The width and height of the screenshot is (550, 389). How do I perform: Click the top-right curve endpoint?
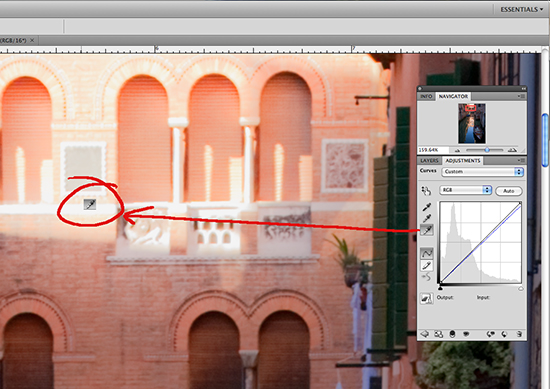tap(520, 203)
